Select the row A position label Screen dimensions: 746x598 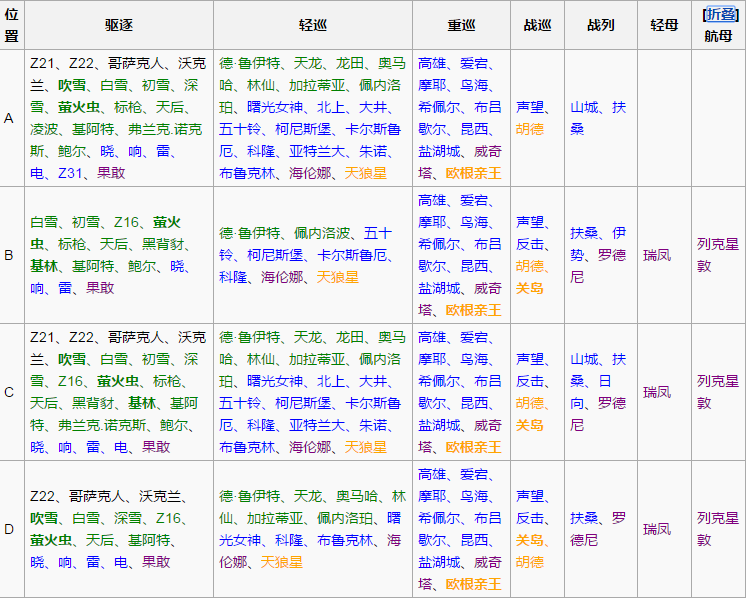pos(9,118)
